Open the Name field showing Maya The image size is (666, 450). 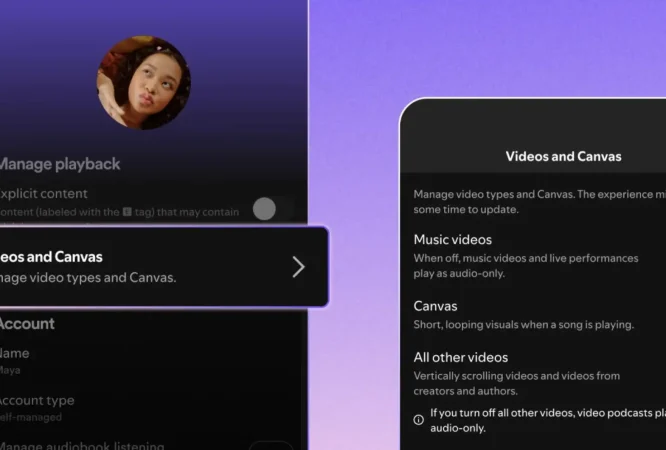pos(15,361)
